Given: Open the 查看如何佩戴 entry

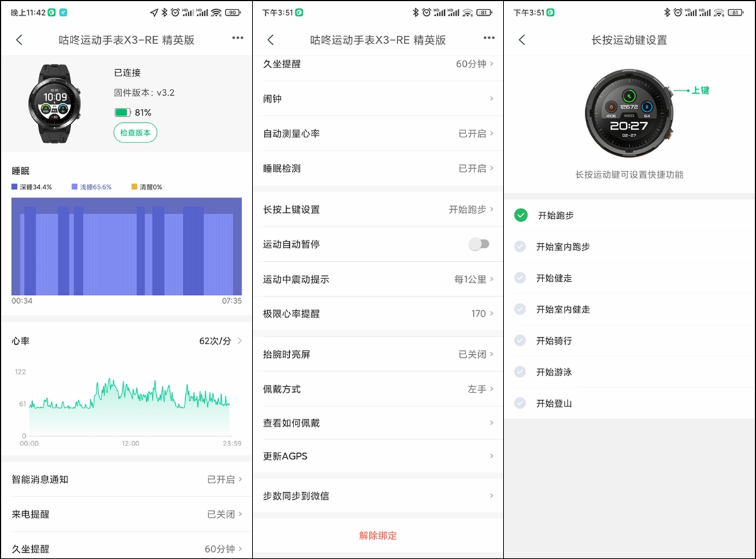Looking at the screenshot, I should click(378, 423).
